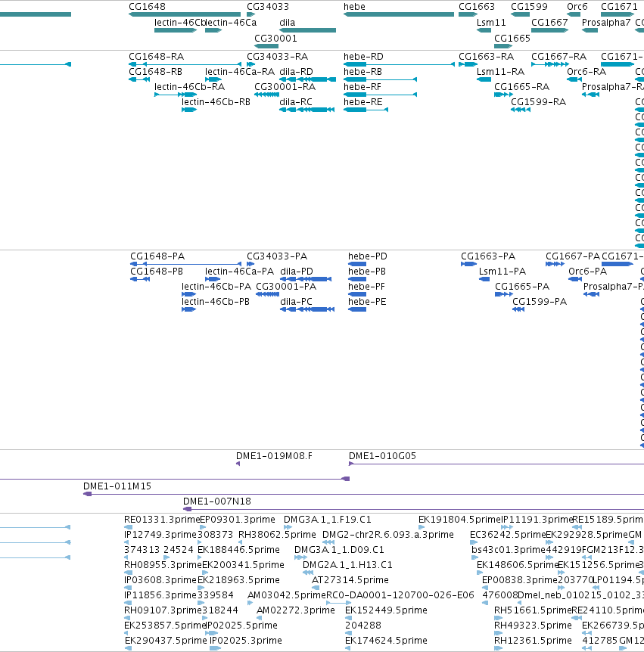Select the CG1665 gene label
Image resolution: width=644 pixels, height=652 pixels.
coord(512,39)
